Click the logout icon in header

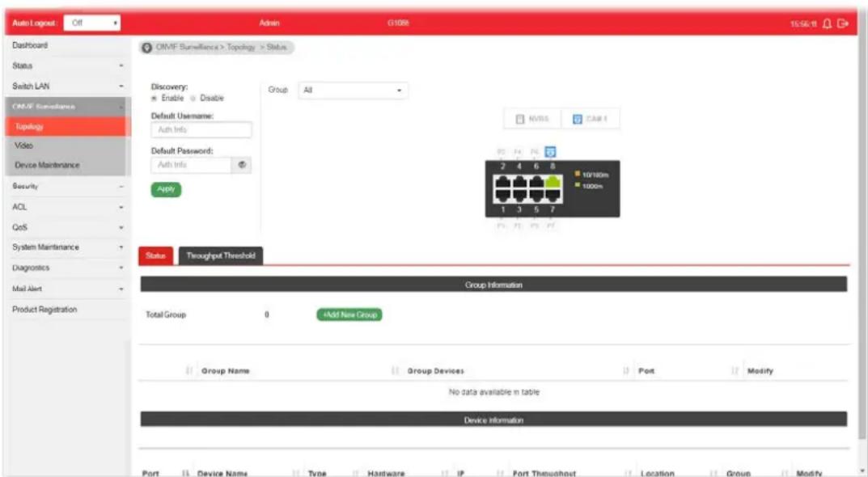coord(843,23)
